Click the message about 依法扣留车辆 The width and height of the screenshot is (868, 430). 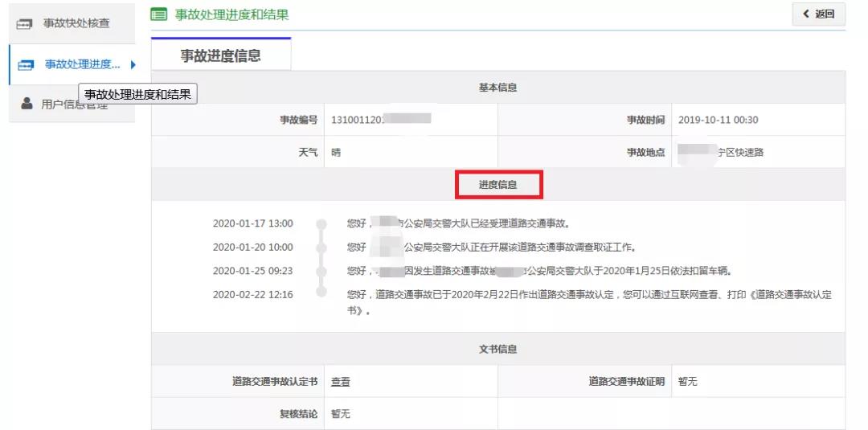[540, 271]
